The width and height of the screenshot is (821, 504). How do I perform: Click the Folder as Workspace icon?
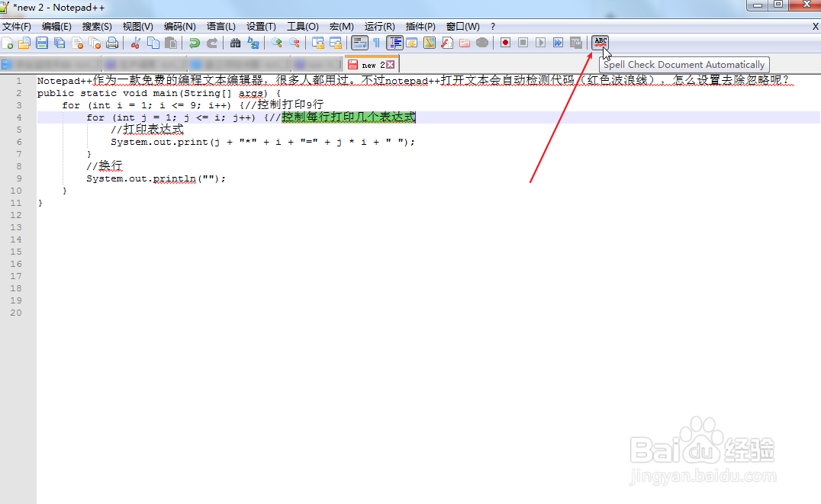pyautogui.click(x=465, y=43)
